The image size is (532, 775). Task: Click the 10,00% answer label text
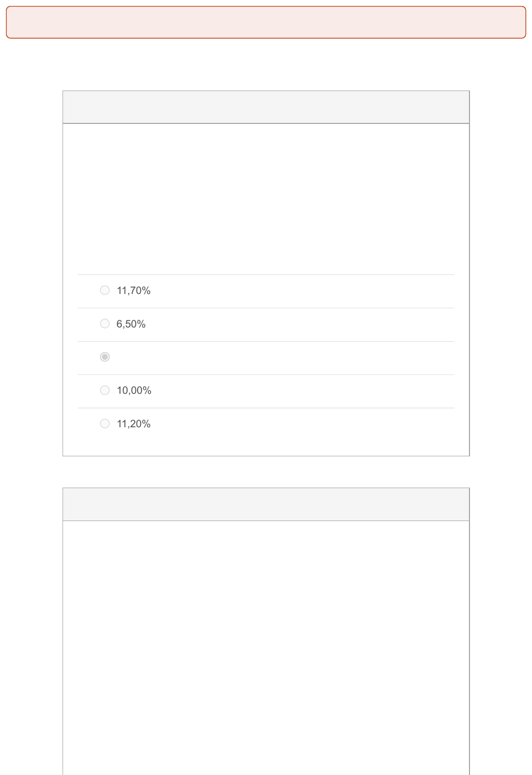click(134, 391)
